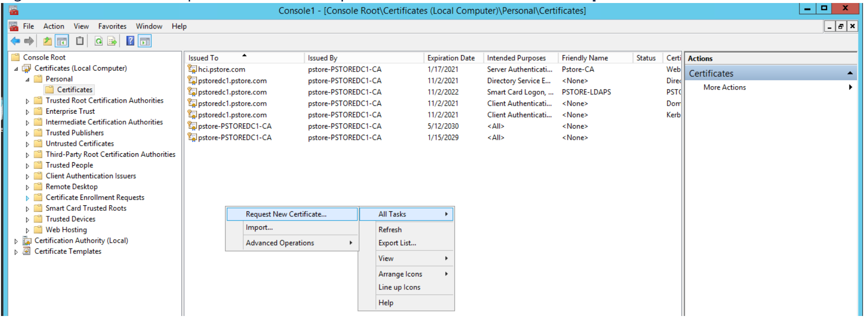The image size is (868, 322).
Task: Click More Actions in Actions pane
Action: click(724, 88)
